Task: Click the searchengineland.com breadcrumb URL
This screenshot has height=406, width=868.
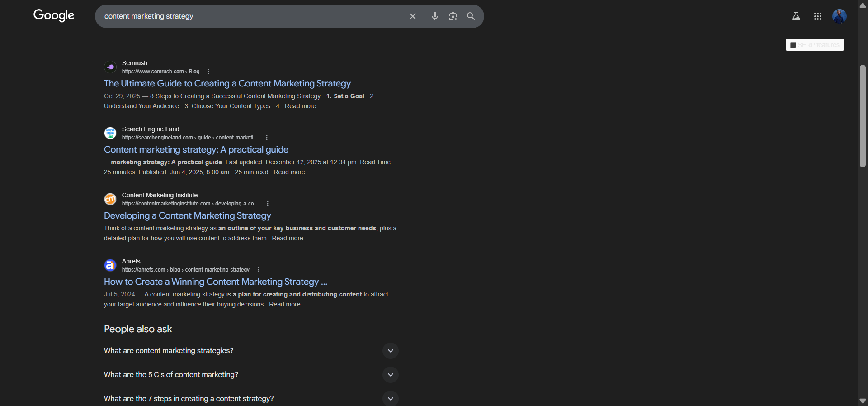Action: point(190,138)
